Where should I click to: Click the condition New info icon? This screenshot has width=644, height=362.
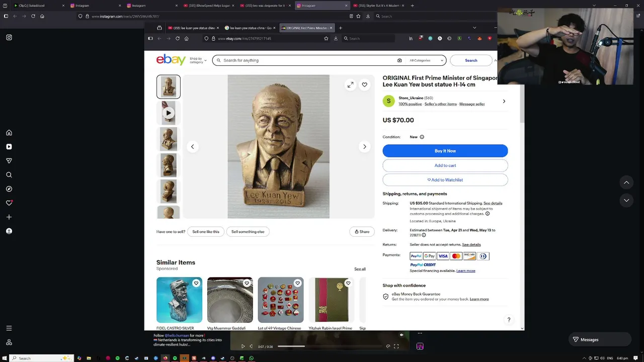422,137
